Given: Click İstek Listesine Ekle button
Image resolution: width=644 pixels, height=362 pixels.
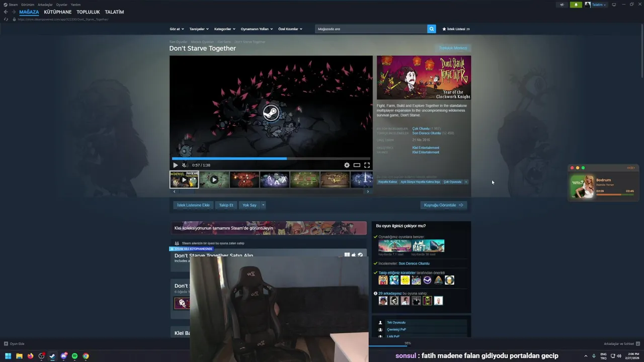Looking at the screenshot, I should (x=193, y=205).
